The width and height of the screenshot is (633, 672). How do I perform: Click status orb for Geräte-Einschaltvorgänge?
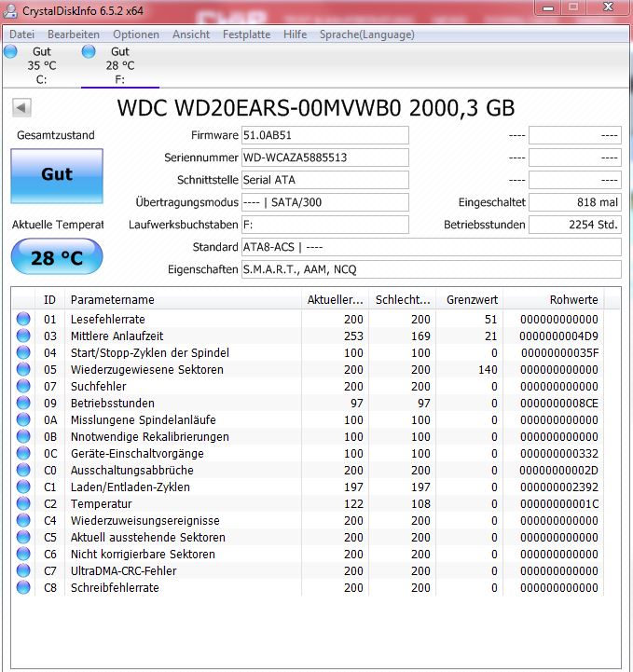[23, 453]
